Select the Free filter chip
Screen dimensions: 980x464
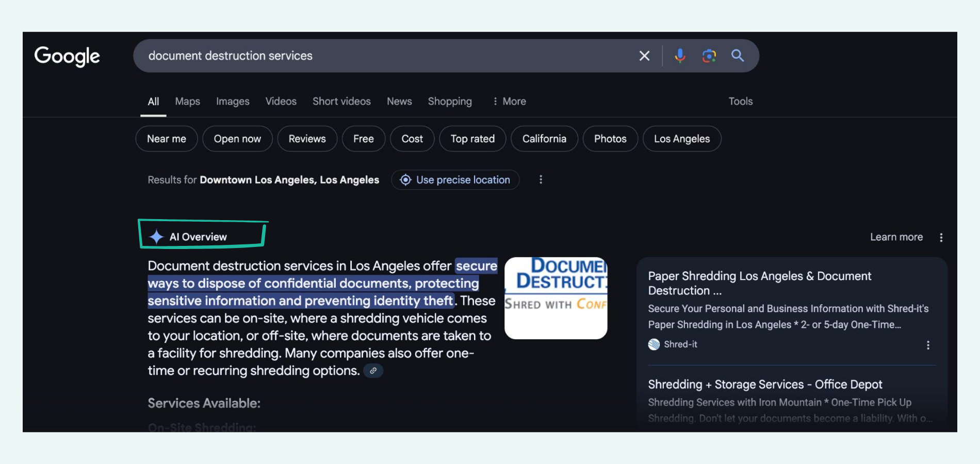364,139
